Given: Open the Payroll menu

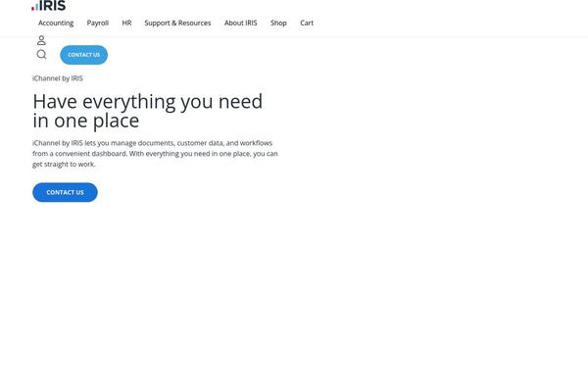Looking at the screenshot, I should coord(97,23).
